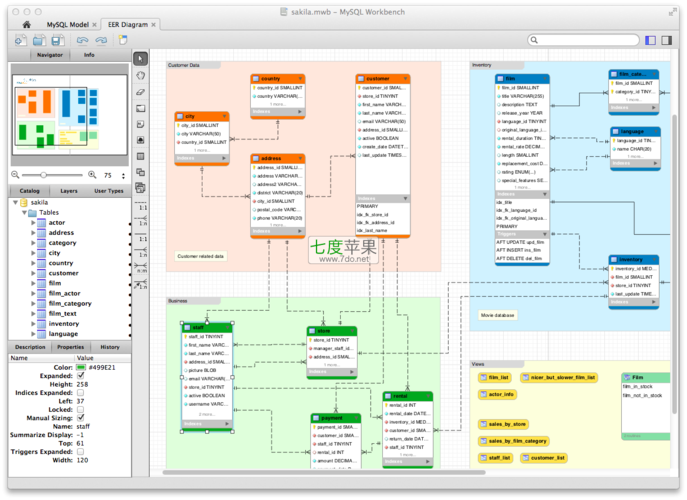Expand the actor table node

click(x=33, y=223)
